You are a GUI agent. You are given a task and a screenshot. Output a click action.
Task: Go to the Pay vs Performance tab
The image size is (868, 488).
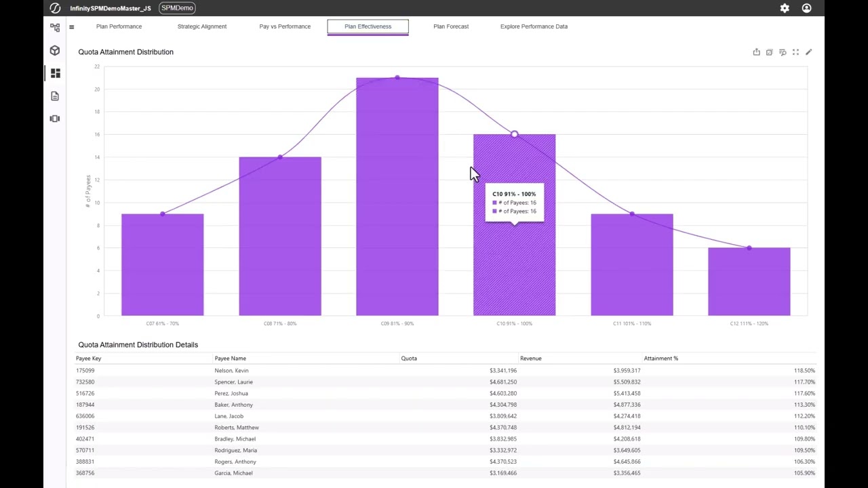tap(285, 26)
